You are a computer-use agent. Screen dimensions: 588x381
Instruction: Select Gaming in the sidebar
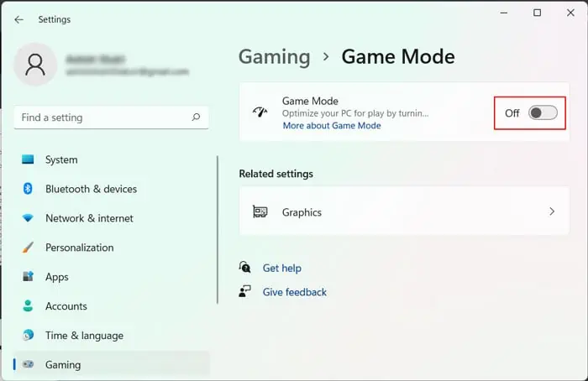(x=112, y=364)
